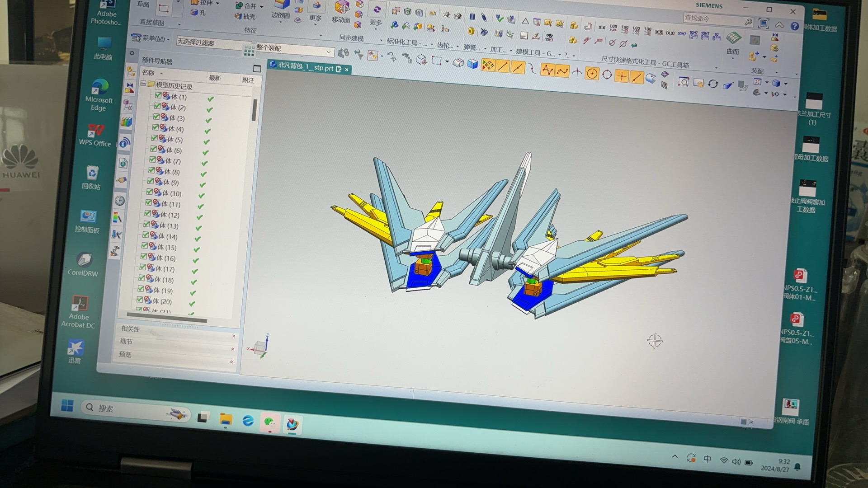Enable the arc center snap point icon

coord(592,74)
